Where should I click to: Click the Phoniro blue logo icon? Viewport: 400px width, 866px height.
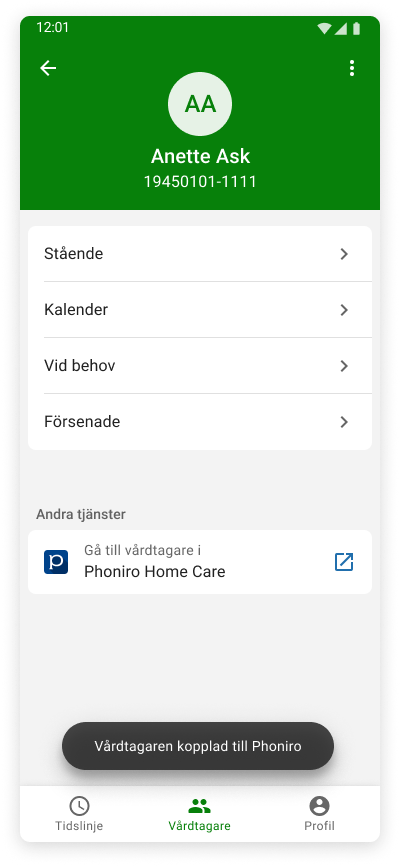pyautogui.click(x=56, y=562)
